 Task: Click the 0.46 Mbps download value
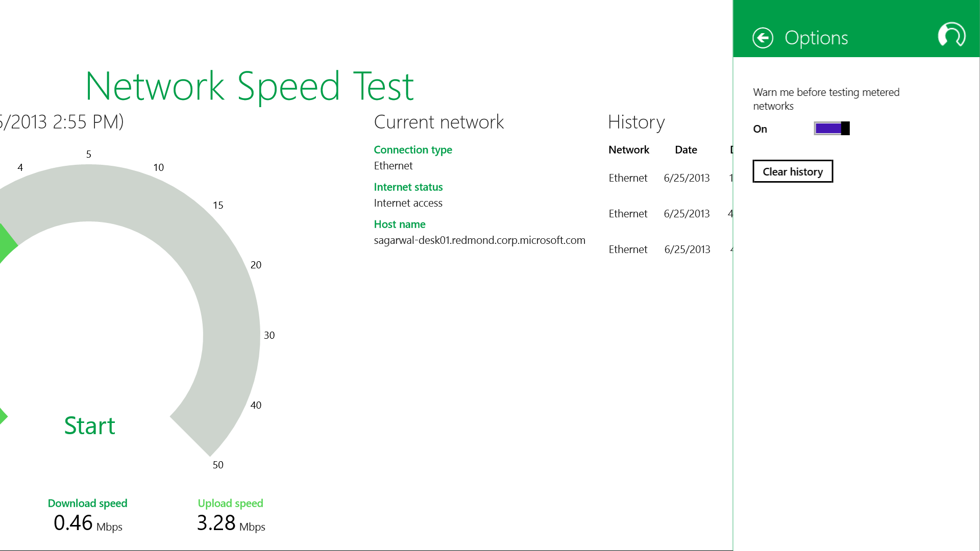88,523
